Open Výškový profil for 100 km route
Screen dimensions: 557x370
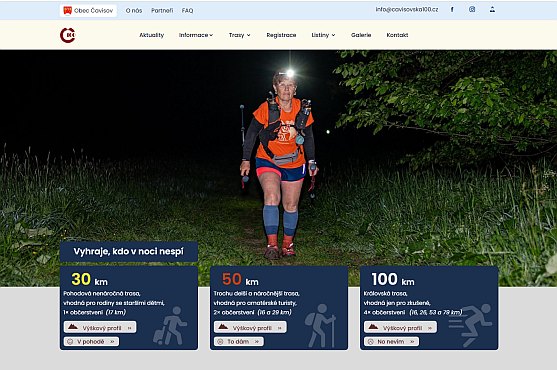[x=400, y=327]
